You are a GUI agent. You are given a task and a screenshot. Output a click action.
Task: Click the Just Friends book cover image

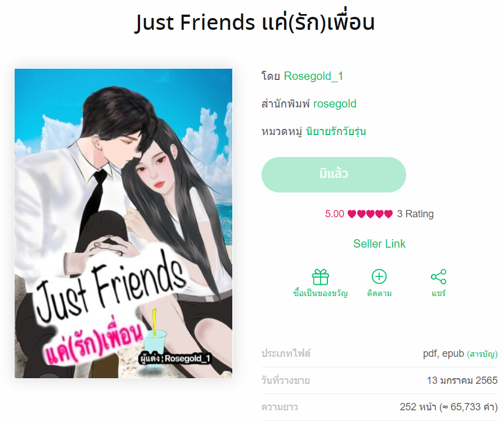click(123, 223)
